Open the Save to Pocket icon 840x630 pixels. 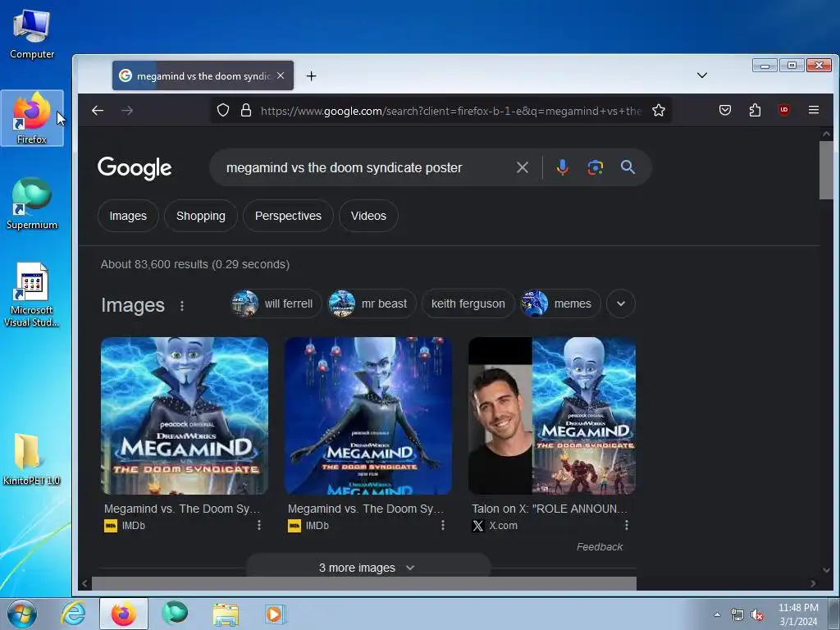(x=725, y=111)
